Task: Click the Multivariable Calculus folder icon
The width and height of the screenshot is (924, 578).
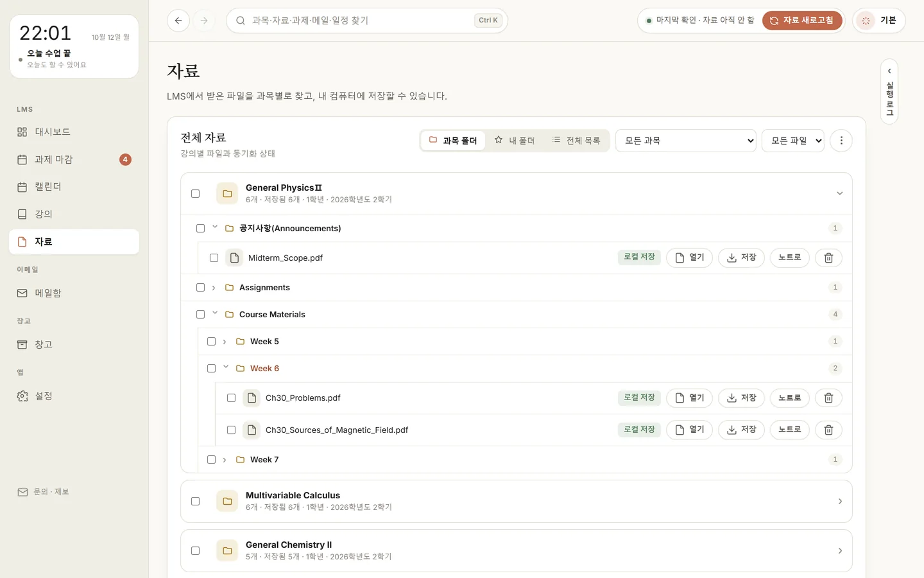Action: pos(227,501)
